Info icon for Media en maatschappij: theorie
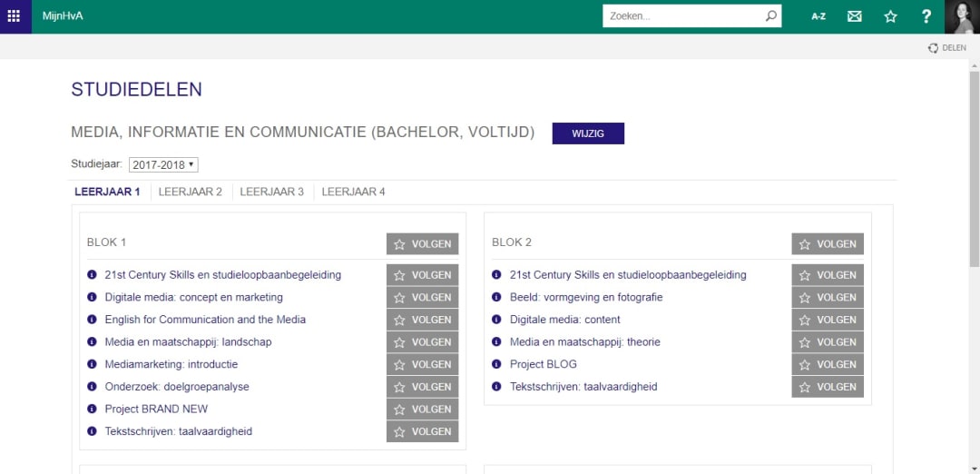 point(497,342)
